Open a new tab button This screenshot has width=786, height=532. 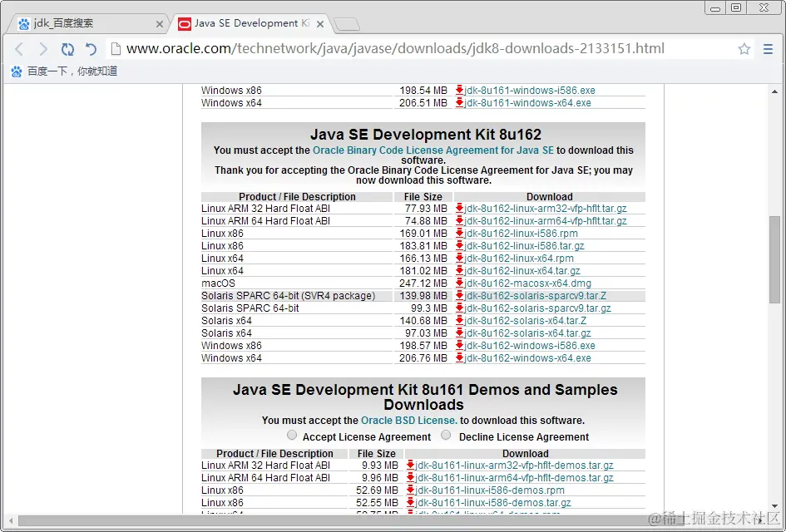346,23
